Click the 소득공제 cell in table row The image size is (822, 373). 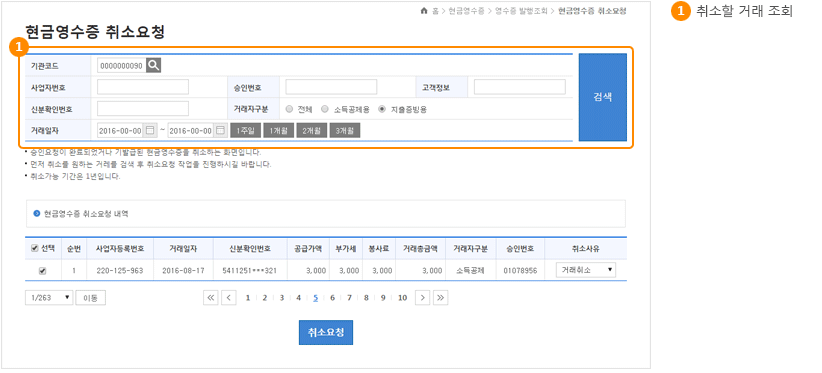(x=470, y=271)
